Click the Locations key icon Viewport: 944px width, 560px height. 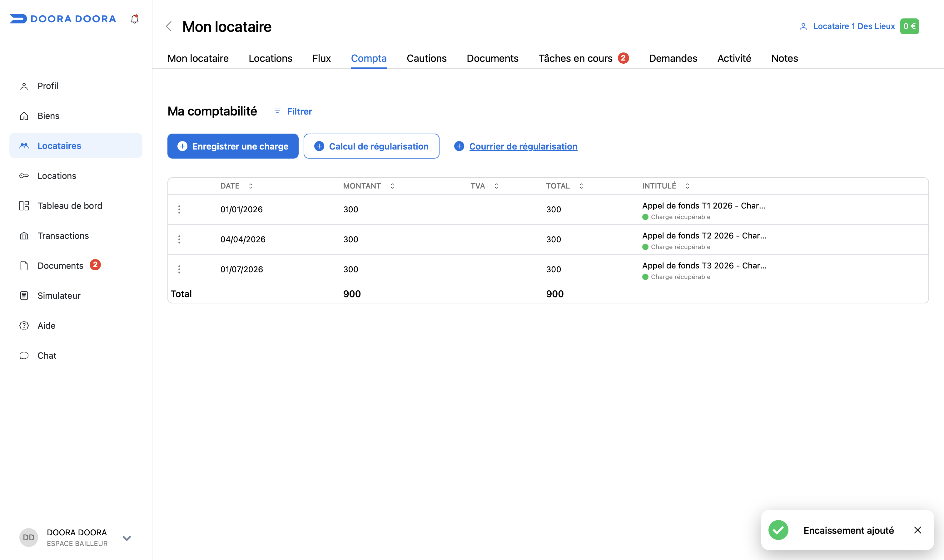[x=24, y=176]
